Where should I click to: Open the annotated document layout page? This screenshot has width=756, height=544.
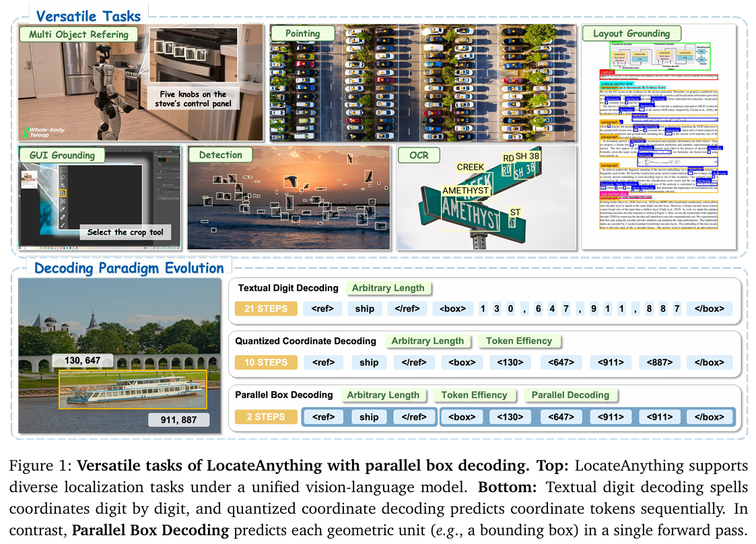pos(659,137)
